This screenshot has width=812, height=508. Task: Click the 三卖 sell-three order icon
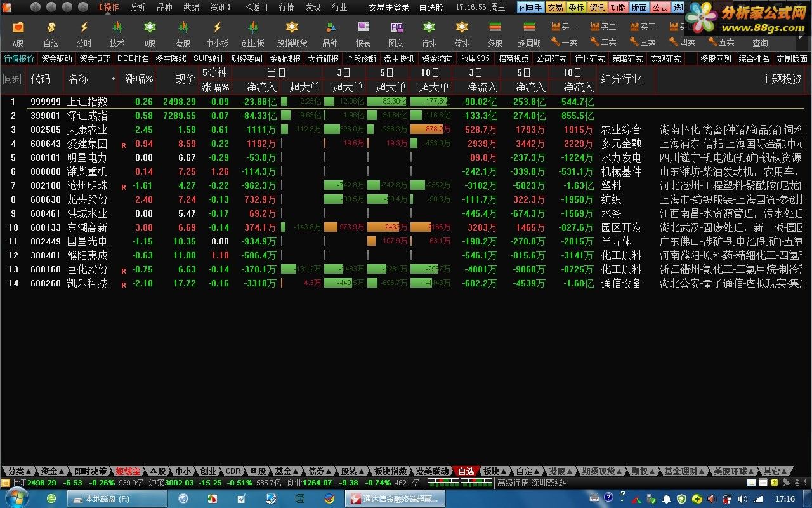point(643,42)
